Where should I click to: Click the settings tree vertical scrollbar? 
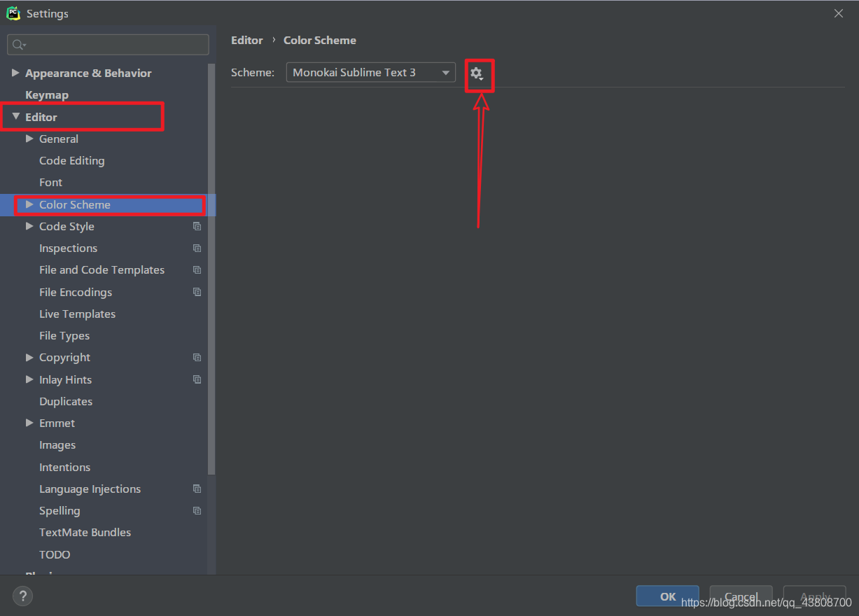(x=211, y=269)
